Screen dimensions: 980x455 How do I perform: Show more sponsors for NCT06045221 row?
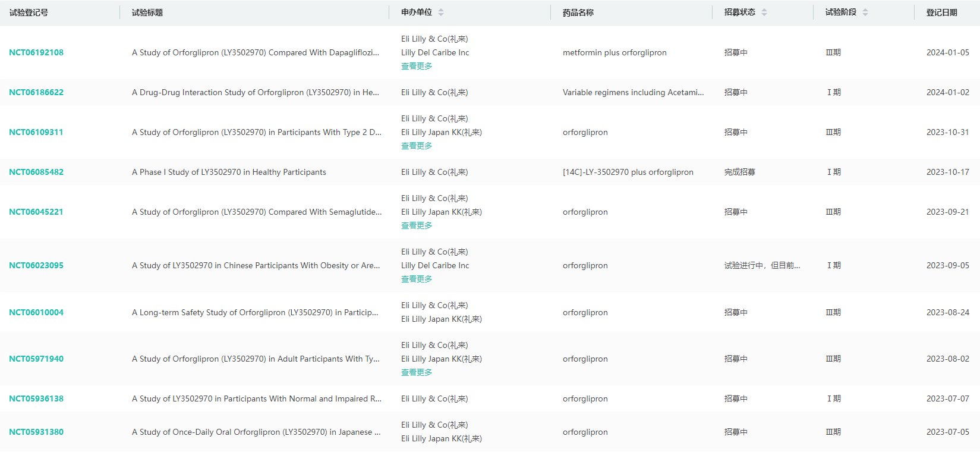[416, 225]
